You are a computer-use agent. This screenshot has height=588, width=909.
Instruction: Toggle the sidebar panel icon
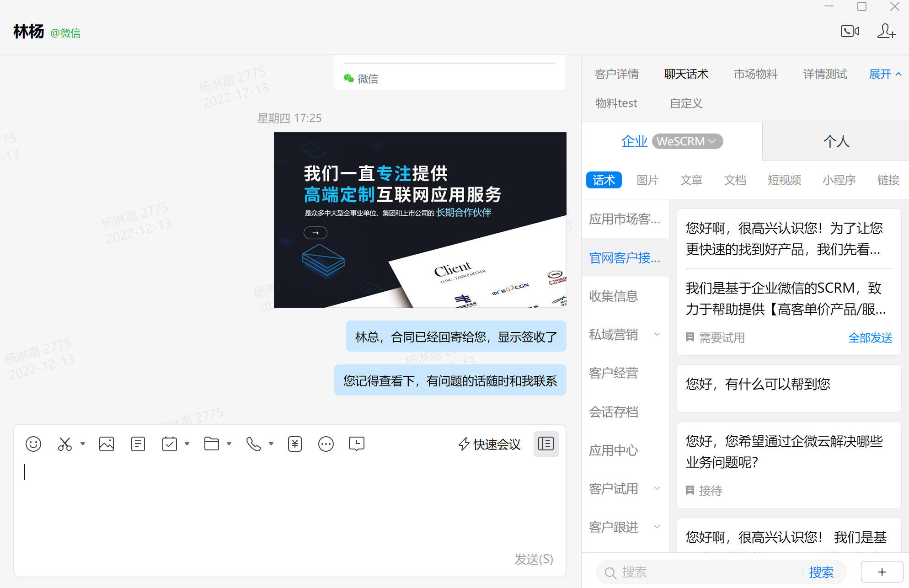[x=546, y=444]
